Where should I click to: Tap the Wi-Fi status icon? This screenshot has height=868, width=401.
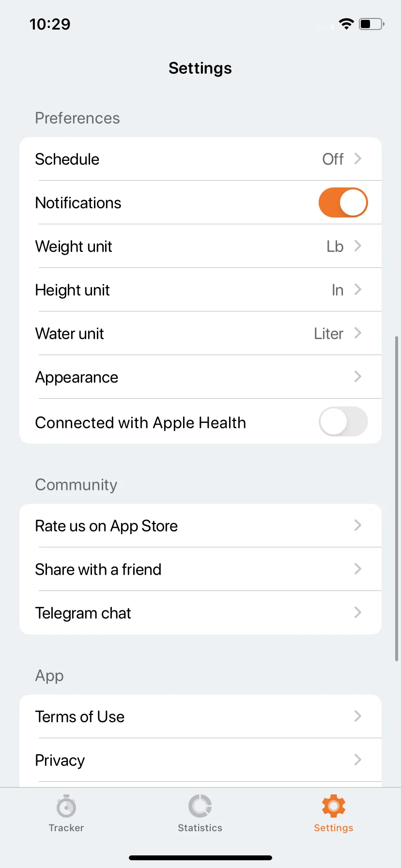pyautogui.click(x=346, y=24)
